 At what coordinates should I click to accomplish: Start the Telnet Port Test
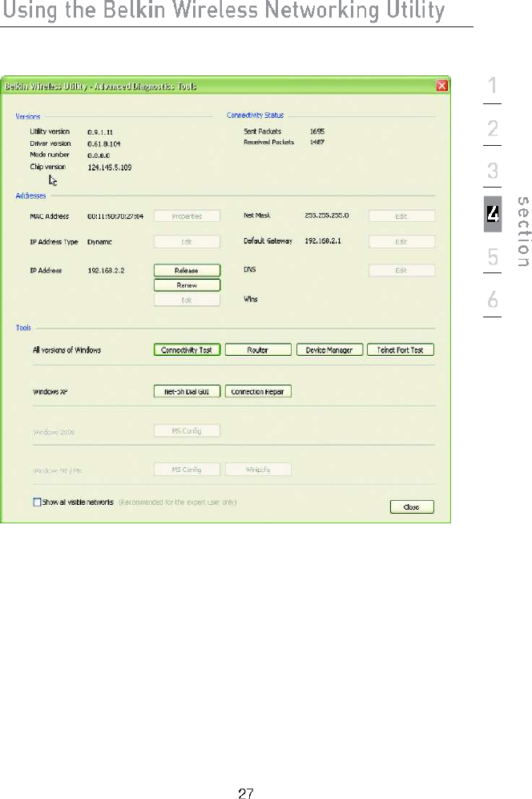[401, 349]
